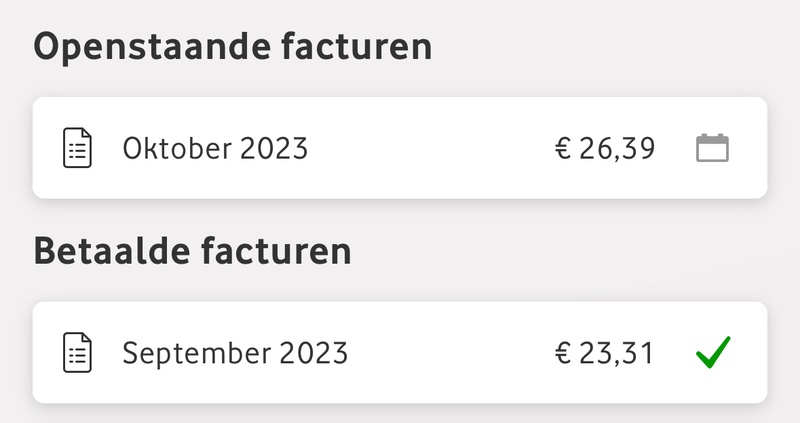Click the document icon beside Oktober 2023
Screen dimensions: 800x423
pyautogui.click(x=78, y=148)
